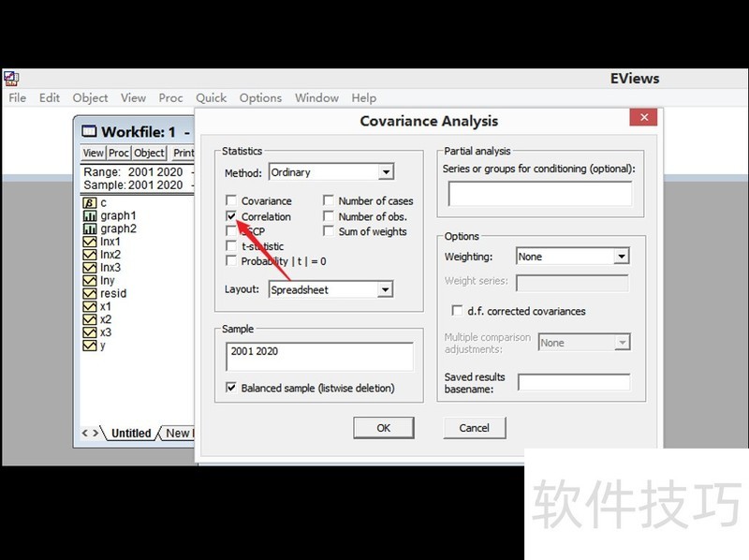Screen dimensions: 749x560
Task: Select the x1 series icon
Action: click(89, 306)
